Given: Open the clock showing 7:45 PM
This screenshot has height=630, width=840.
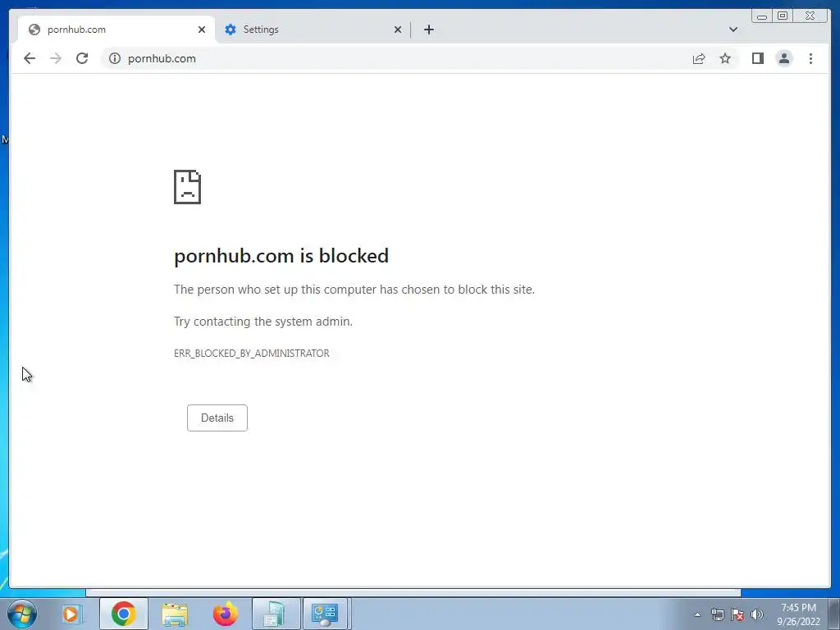Looking at the screenshot, I should (x=798, y=614).
